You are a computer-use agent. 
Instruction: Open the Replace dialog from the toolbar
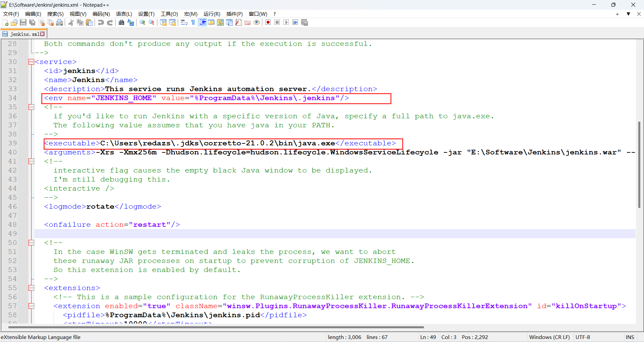click(131, 22)
